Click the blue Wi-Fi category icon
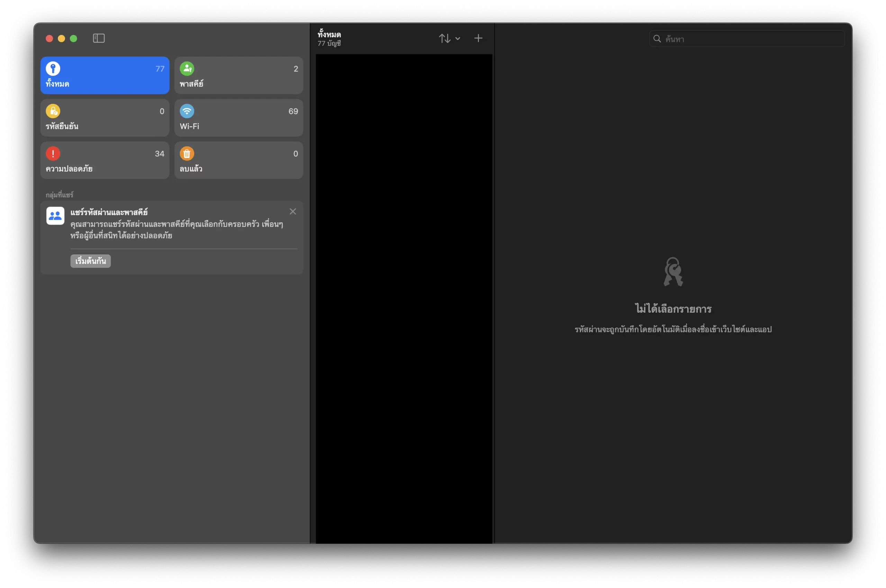This screenshot has height=588, width=886. [187, 111]
